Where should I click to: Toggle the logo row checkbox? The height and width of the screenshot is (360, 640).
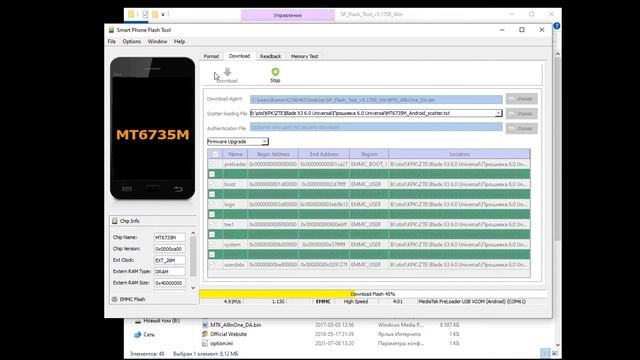(x=212, y=204)
